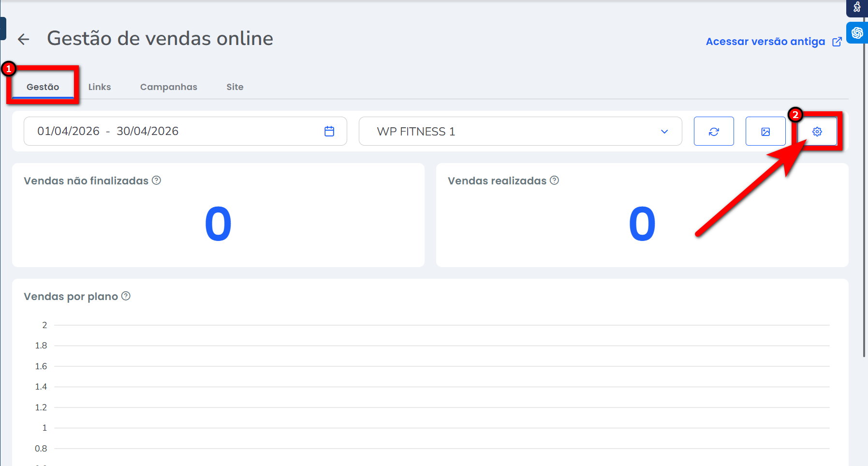868x466 pixels.
Task: Click the chart axis label 1.4
Action: tap(41, 387)
